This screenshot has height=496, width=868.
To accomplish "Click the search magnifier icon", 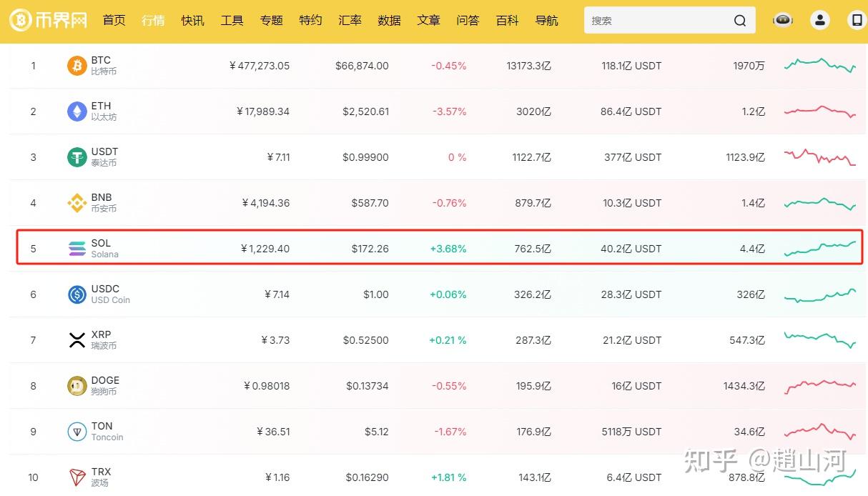I will tap(740, 20).
